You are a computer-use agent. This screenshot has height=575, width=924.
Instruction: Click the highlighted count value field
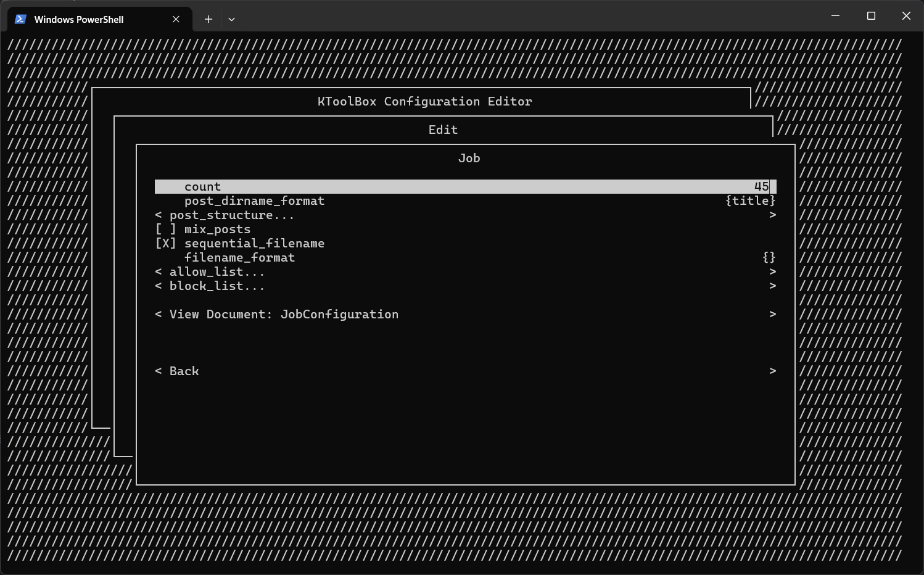pos(762,186)
